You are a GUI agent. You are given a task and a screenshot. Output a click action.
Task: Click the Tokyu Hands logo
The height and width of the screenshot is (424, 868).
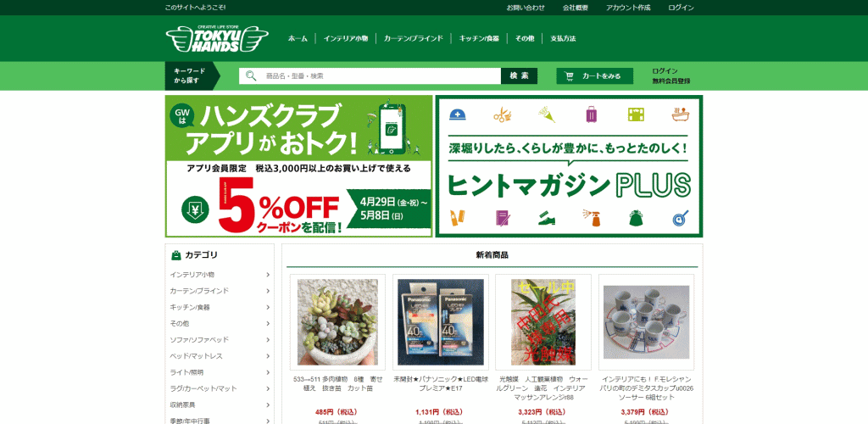coord(217,39)
